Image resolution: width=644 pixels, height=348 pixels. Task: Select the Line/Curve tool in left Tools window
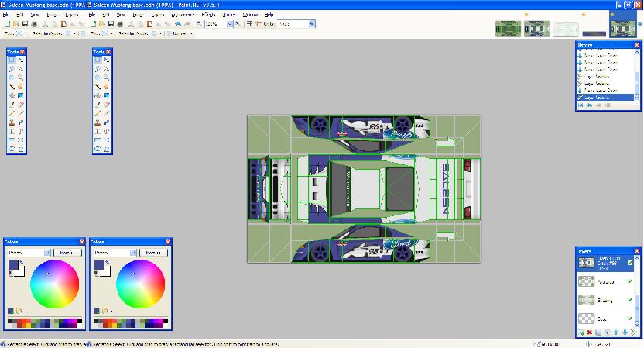click(21, 131)
